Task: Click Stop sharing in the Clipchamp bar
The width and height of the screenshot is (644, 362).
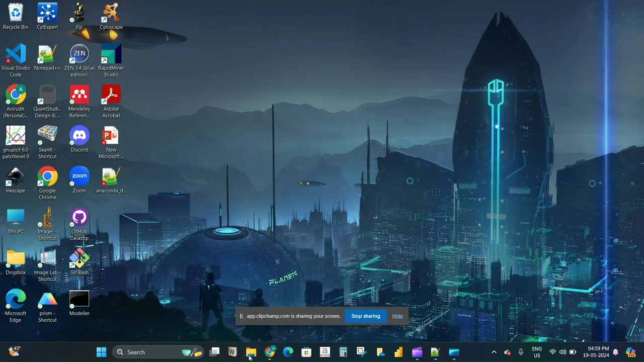Action: tap(366, 316)
